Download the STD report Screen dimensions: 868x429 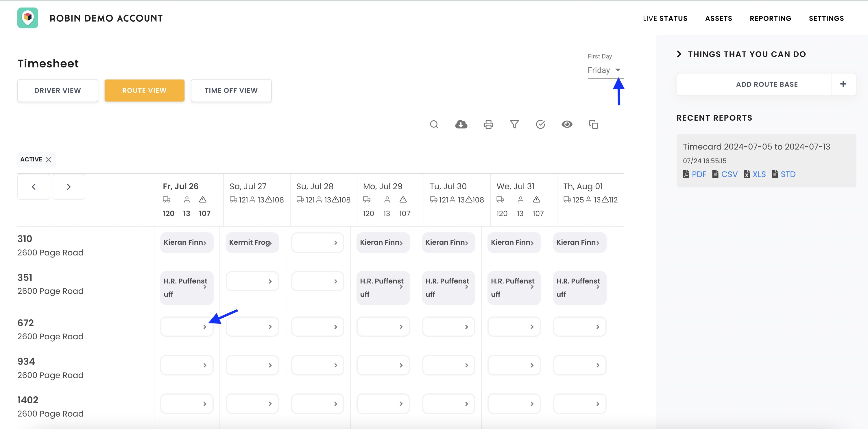click(784, 174)
